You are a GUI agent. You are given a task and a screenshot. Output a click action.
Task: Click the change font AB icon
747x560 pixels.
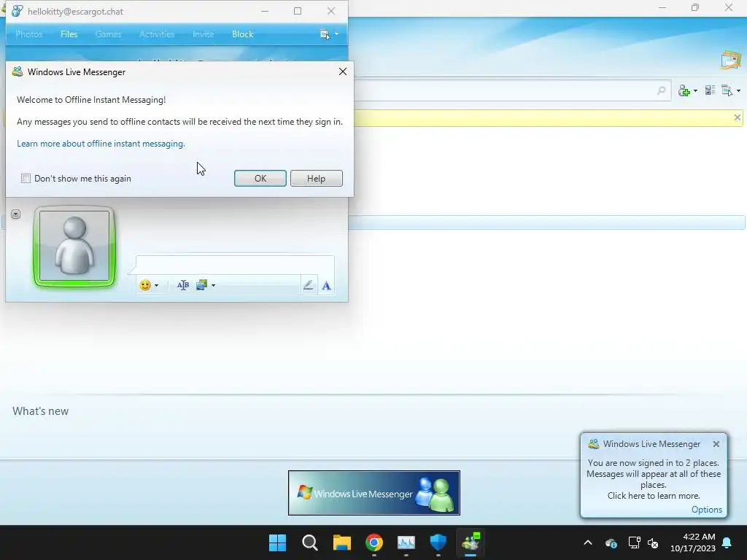[x=183, y=285]
